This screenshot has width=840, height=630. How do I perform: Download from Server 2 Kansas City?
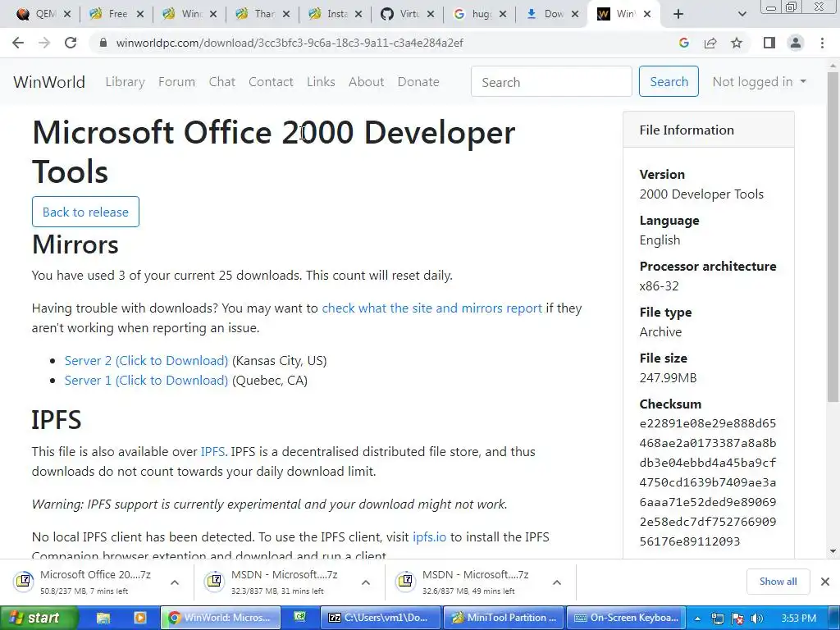pyautogui.click(x=146, y=361)
